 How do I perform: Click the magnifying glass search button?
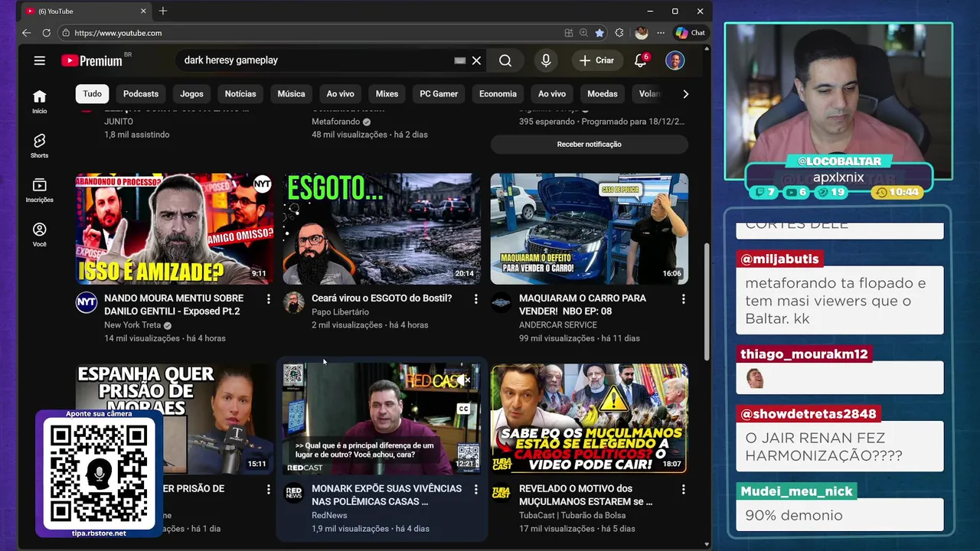(505, 60)
